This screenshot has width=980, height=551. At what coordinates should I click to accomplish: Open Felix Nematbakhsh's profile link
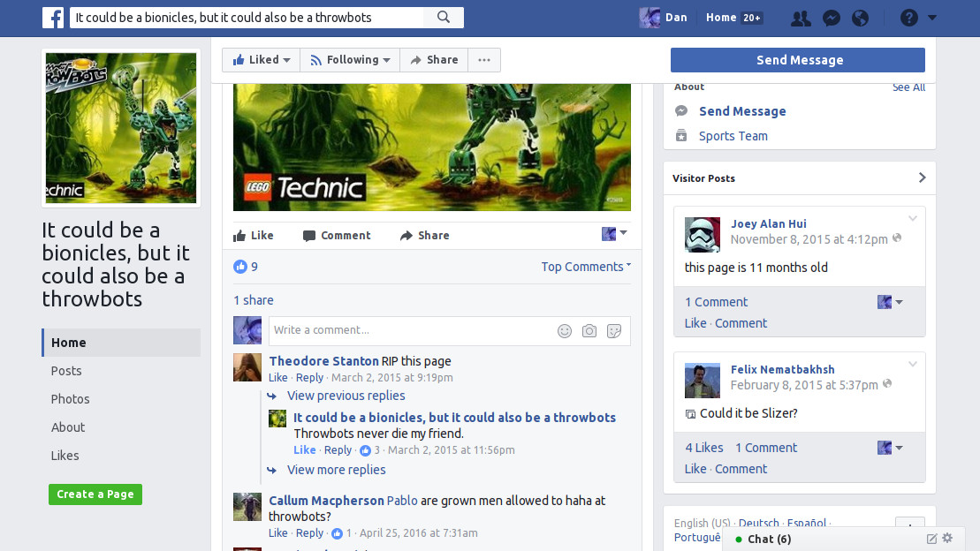pyautogui.click(x=783, y=369)
